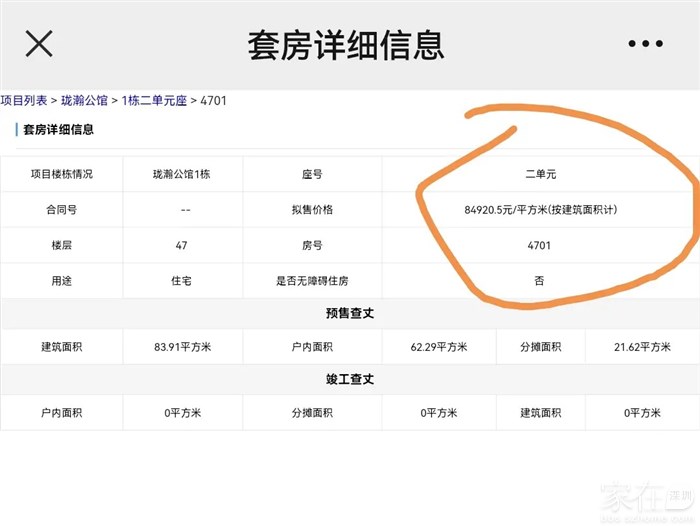Select the 83.91平方米 building area value
Image resolution: width=700 pixels, height=526 pixels.
coord(186,347)
